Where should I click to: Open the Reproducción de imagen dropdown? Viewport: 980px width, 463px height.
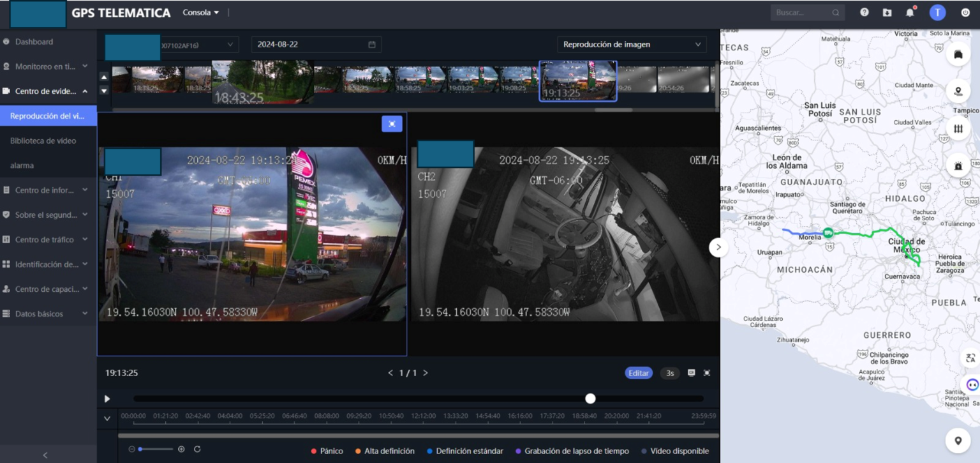pos(632,45)
